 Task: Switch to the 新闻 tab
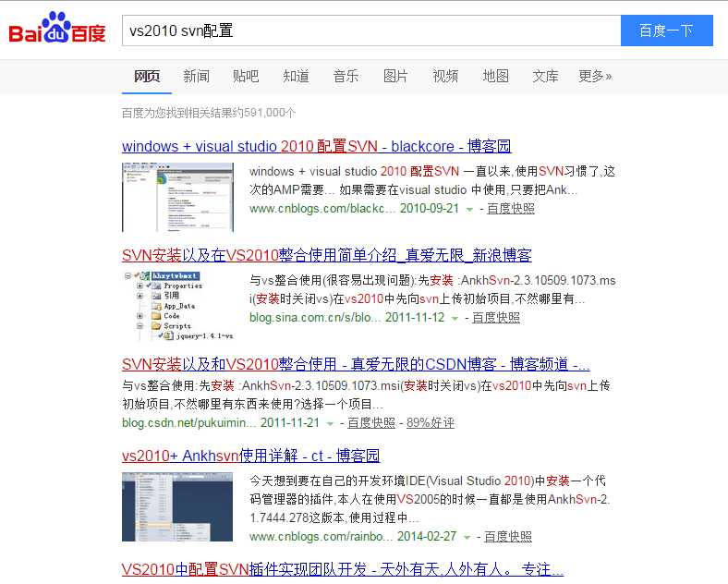point(197,76)
